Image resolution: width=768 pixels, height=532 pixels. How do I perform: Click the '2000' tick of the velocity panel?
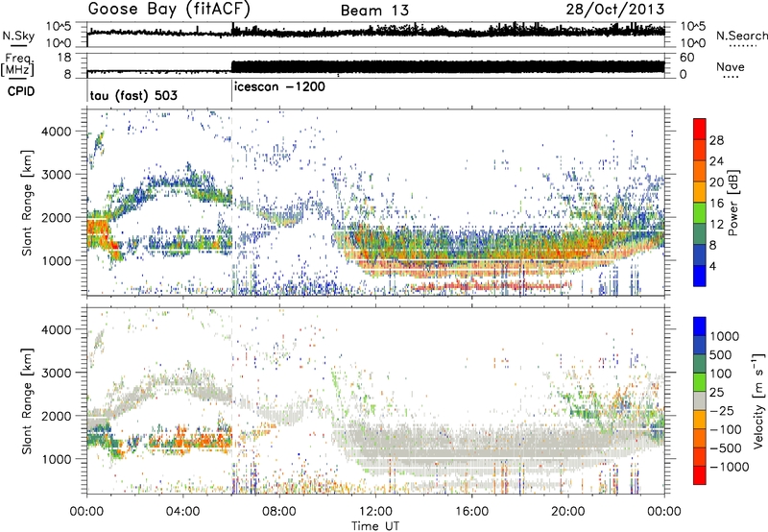[x=59, y=416]
